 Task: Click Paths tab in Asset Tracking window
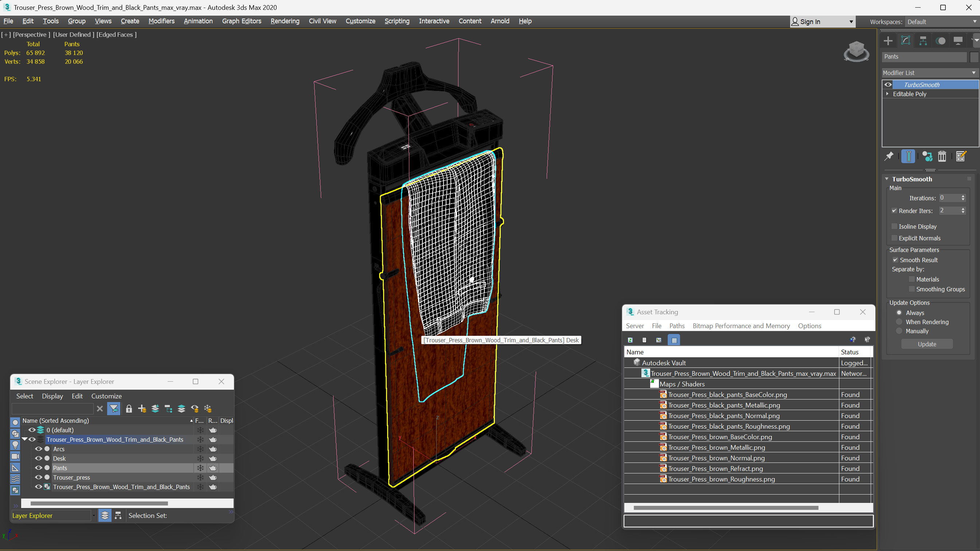point(676,326)
